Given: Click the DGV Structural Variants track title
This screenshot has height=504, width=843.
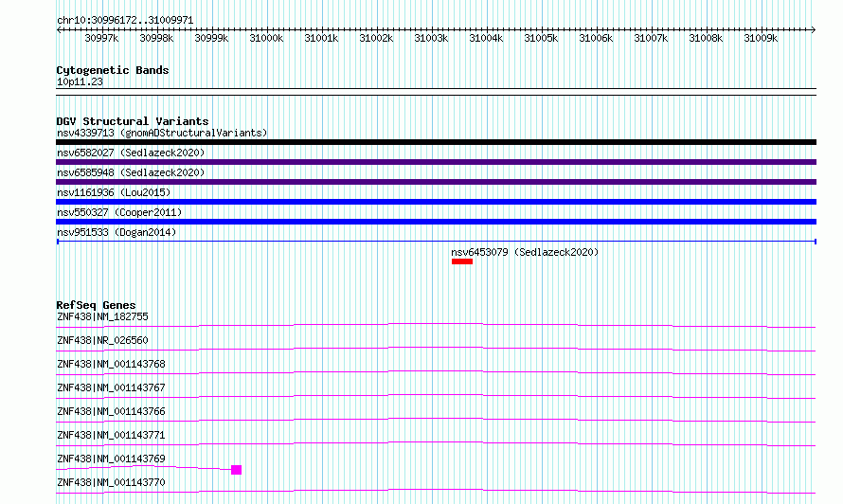Looking at the screenshot, I should 133,121.
